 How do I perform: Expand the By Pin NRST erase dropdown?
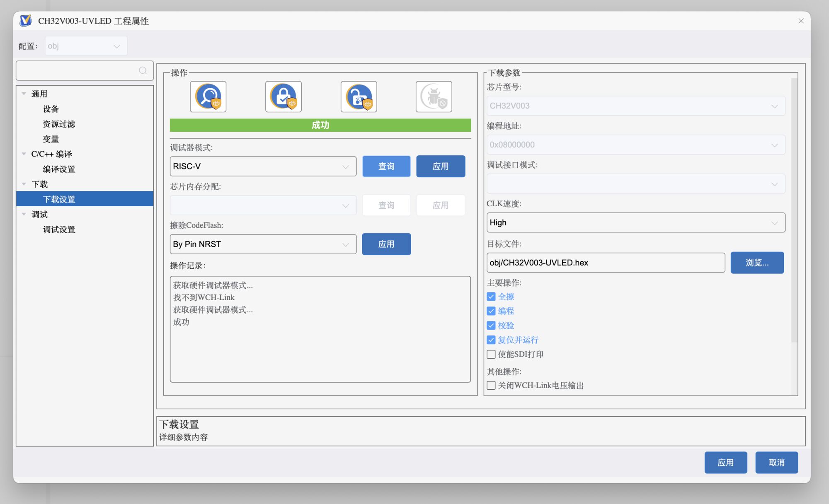263,244
